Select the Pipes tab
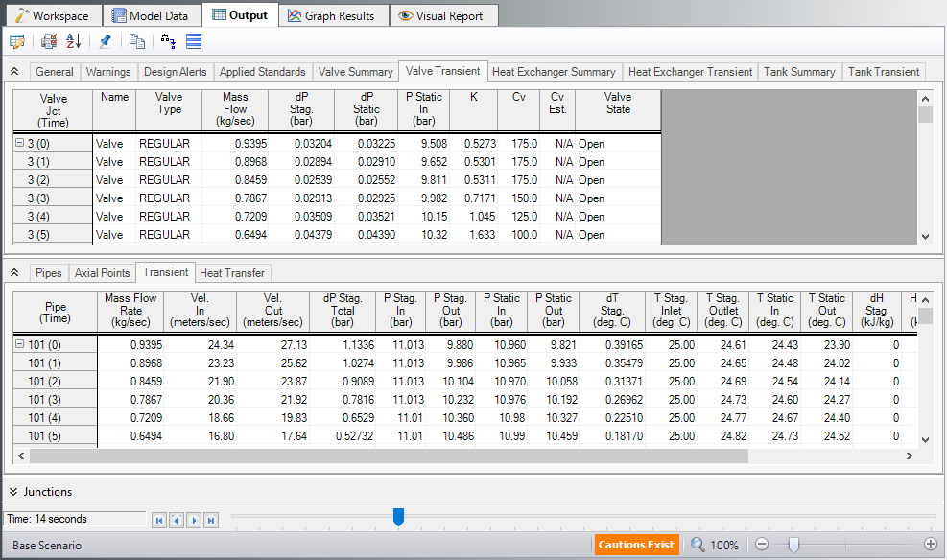The height and width of the screenshot is (560, 947). pyautogui.click(x=48, y=273)
